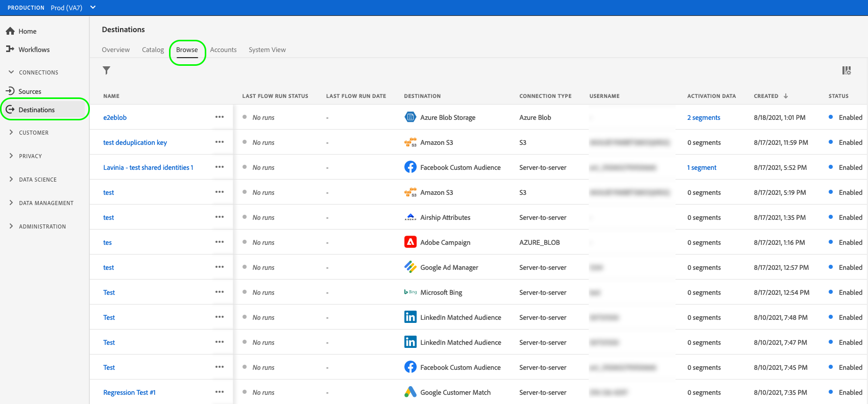Click Google Customer Match destination text
The height and width of the screenshot is (404, 868).
click(x=455, y=392)
